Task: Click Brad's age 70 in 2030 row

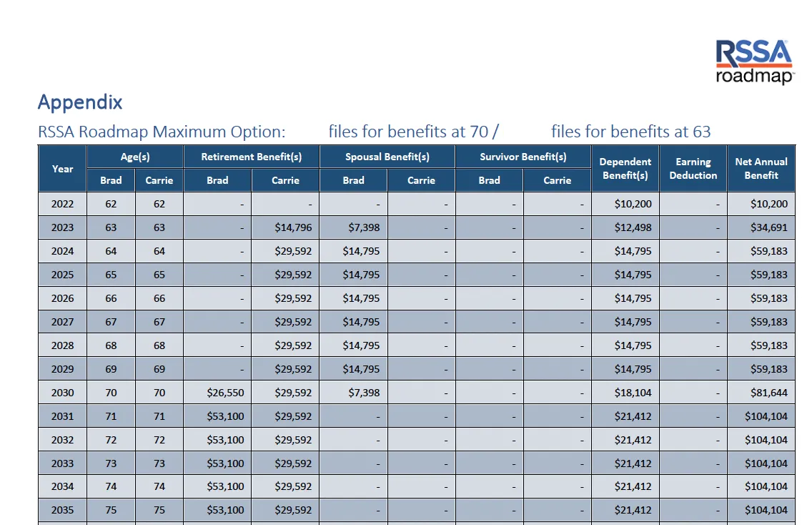Action: (111, 393)
